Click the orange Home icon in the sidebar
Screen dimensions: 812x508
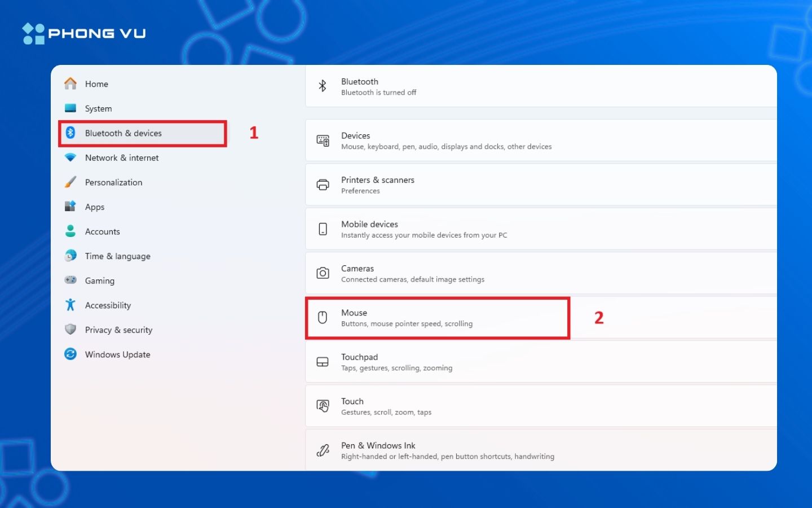click(x=70, y=83)
